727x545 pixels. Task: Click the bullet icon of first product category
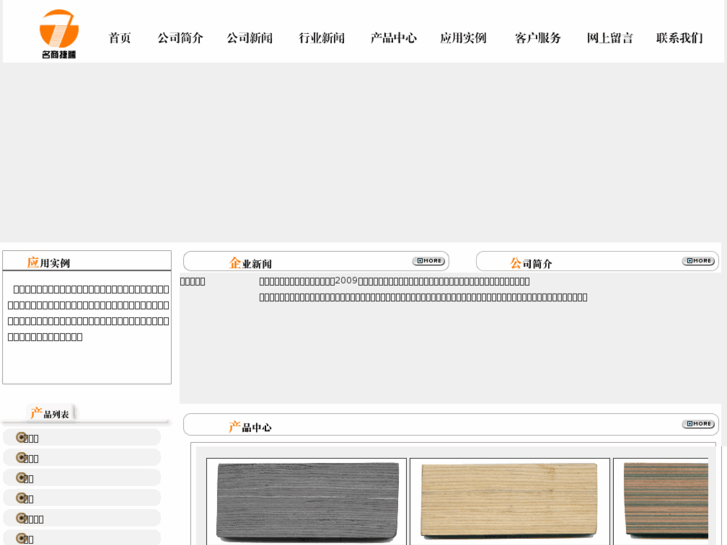click(x=21, y=437)
